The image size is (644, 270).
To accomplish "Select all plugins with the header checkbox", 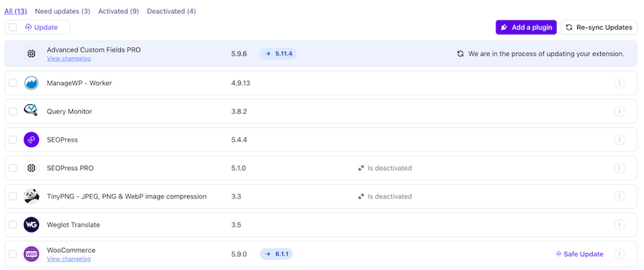I will tap(13, 28).
